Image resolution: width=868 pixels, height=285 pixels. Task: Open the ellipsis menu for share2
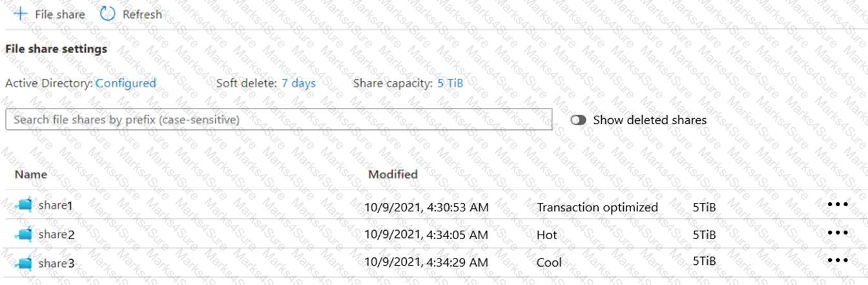837,232
